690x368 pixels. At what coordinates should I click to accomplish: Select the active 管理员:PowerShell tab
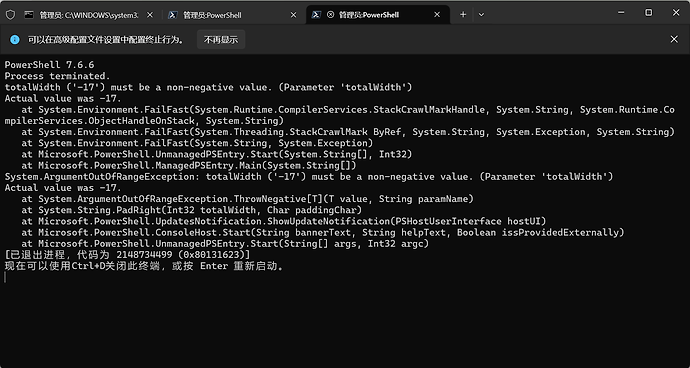tap(378, 15)
